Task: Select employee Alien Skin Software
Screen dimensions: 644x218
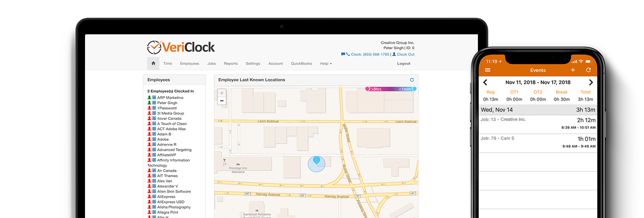Action: (174, 191)
